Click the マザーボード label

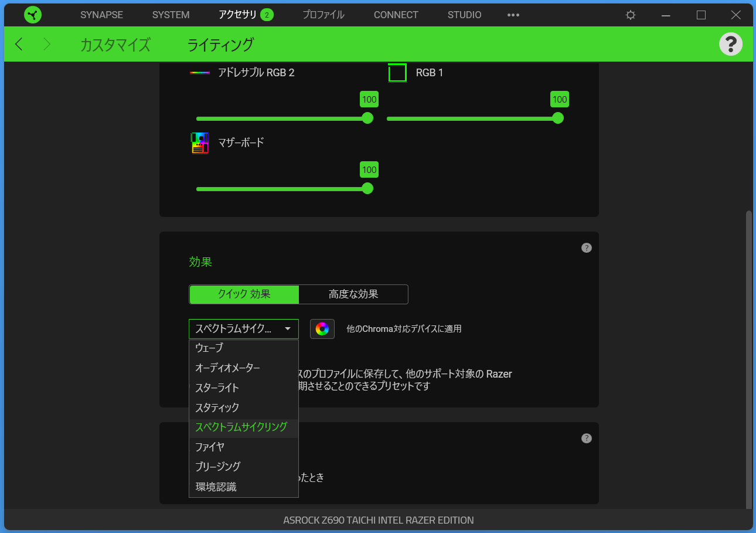point(241,142)
